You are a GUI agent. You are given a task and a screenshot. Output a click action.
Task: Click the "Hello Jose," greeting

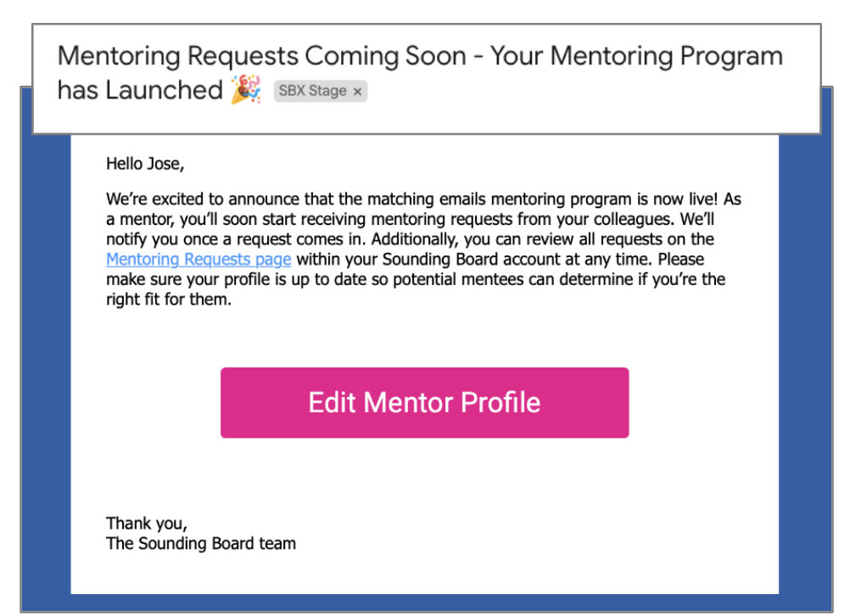coord(144,164)
